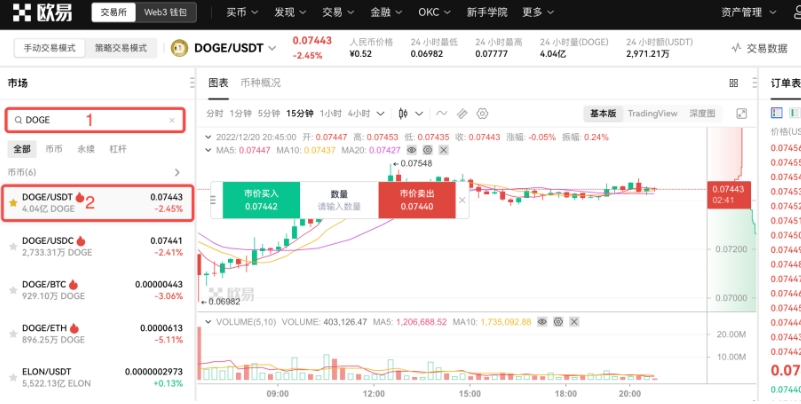801x404 pixels.
Task: Favorite the DOGE/BTC pair star
Action: tap(13, 290)
